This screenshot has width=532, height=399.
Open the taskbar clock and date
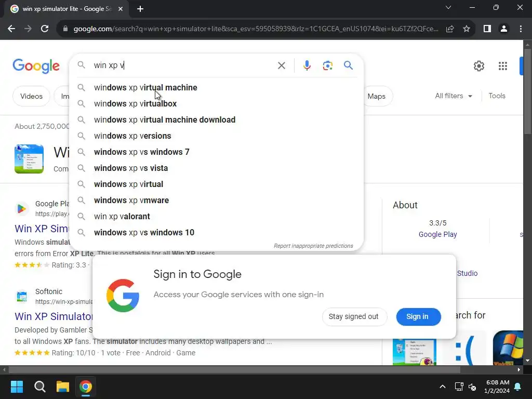pyautogui.click(x=497, y=387)
